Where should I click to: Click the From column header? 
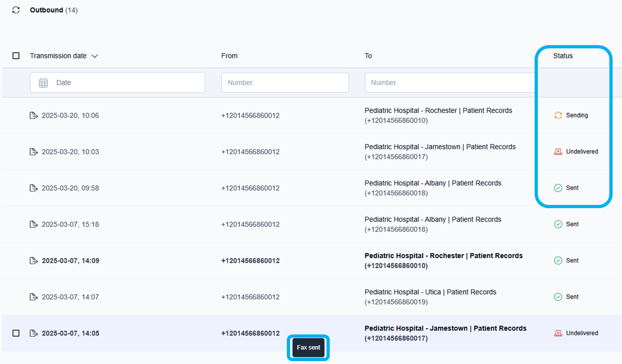point(229,56)
